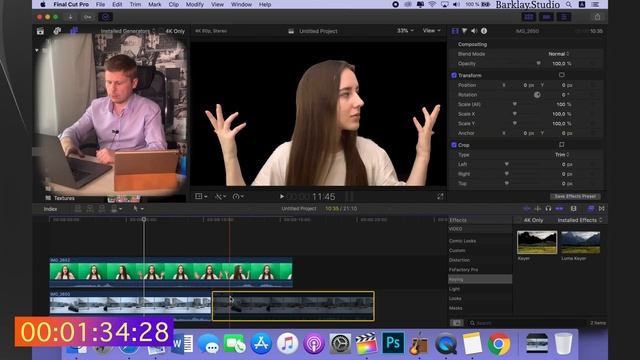Open the Modify menu
The width and height of the screenshot is (640, 360).
pos(195,4)
